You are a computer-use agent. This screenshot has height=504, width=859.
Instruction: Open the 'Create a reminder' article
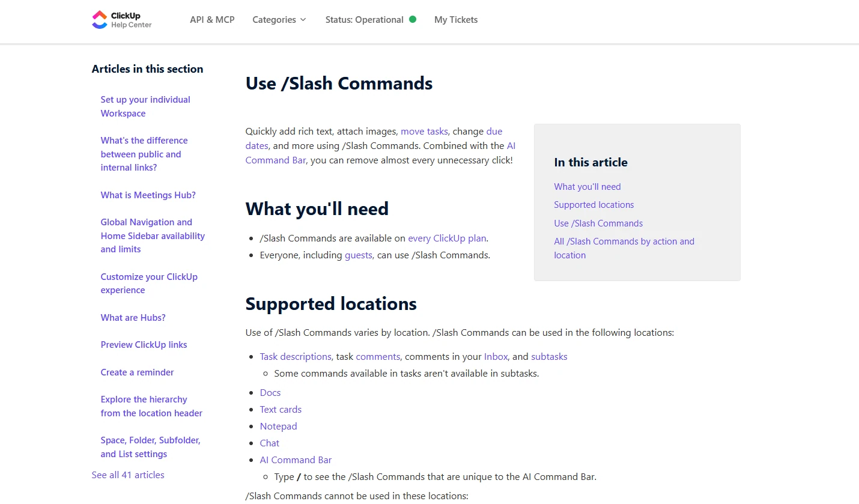[x=138, y=372]
